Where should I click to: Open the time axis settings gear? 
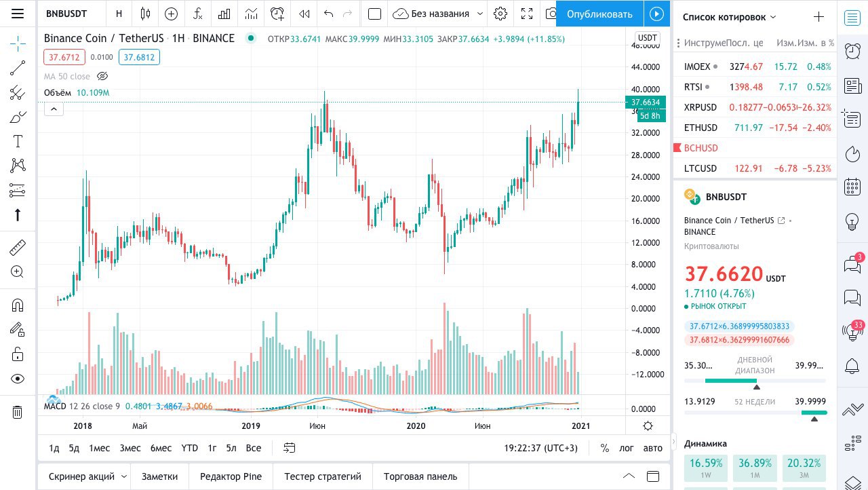(648, 426)
